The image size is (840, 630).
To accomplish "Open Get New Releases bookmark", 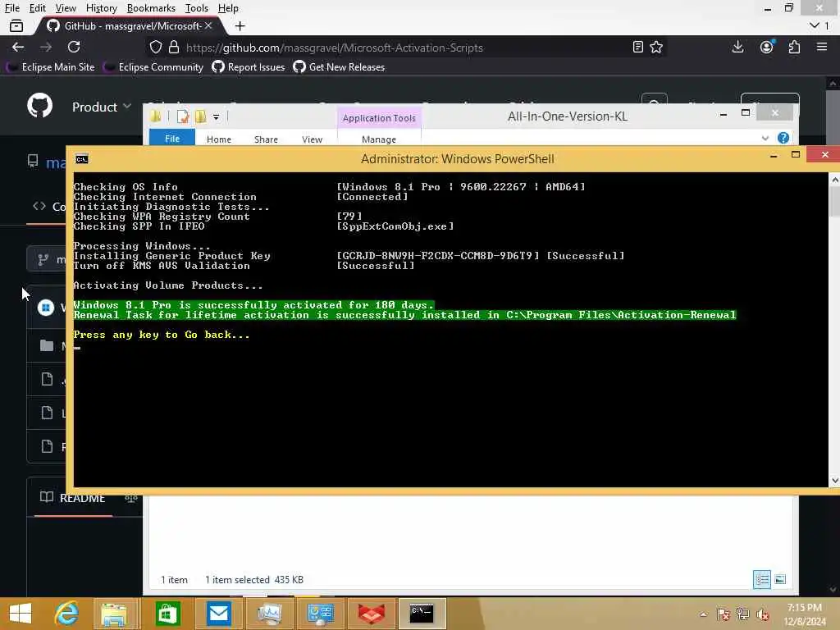I will (339, 67).
